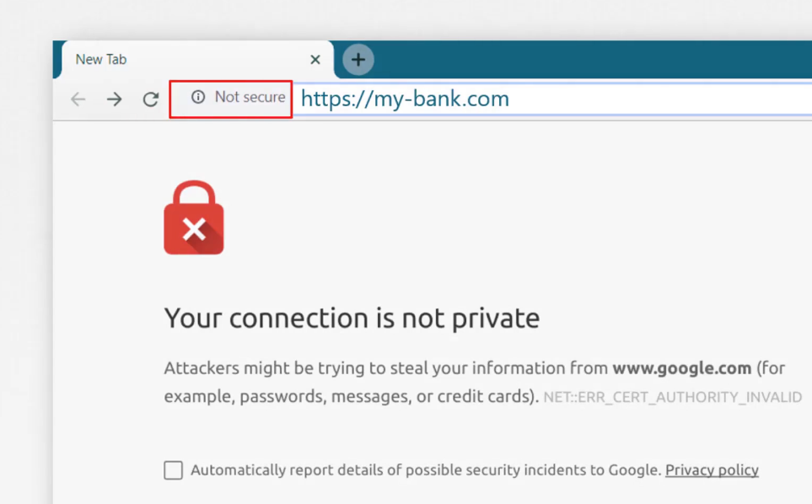Viewport: 812px width, 504px height.
Task: Open a new tab with the plus button
Action: [x=358, y=60]
